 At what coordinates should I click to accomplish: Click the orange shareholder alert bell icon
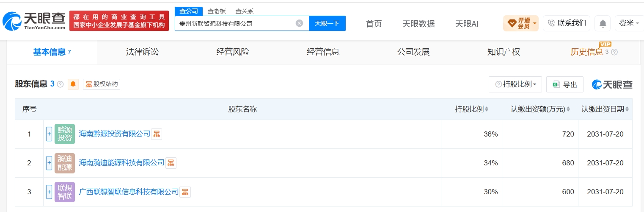point(73,84)
